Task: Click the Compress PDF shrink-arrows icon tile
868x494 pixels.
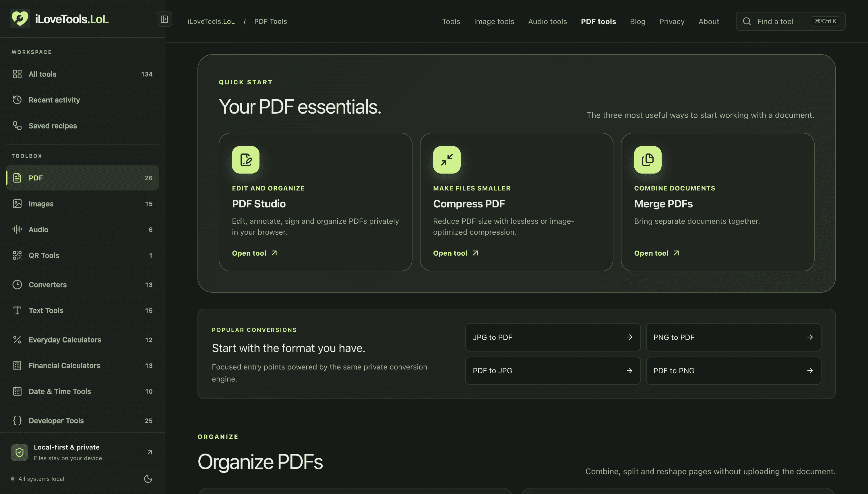Action: (447, 160)
